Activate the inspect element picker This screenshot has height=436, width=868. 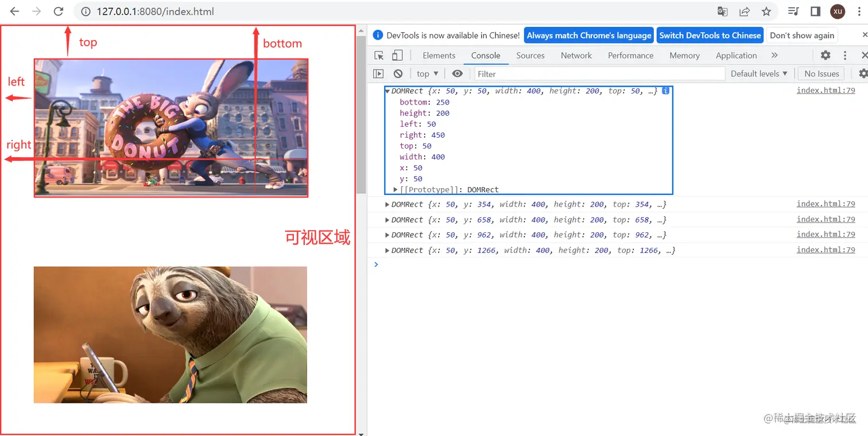(379, 56)
